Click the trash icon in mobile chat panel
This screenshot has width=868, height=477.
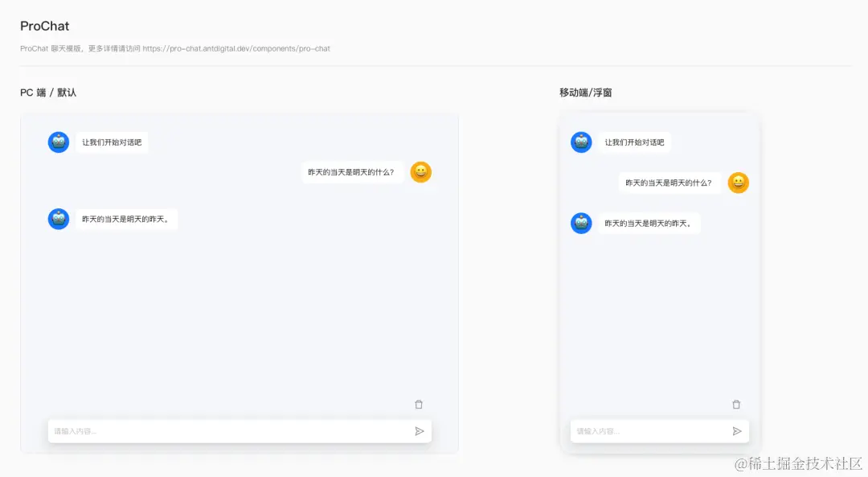(736, 405)
